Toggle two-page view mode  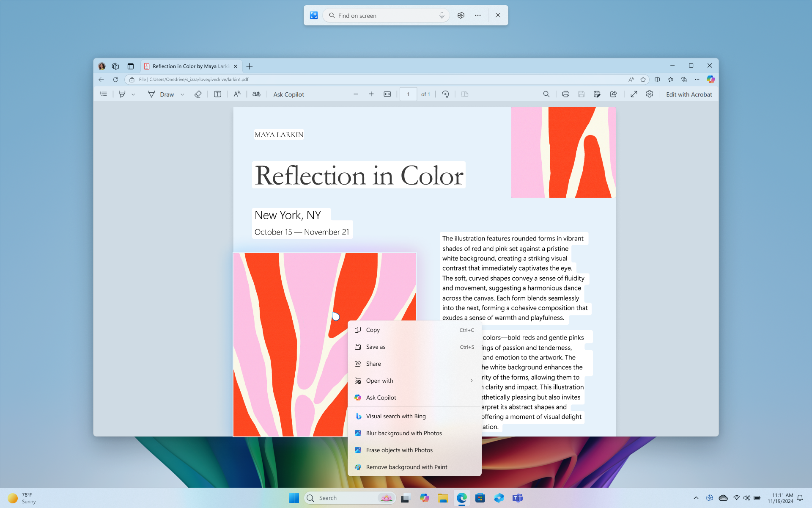465,94
